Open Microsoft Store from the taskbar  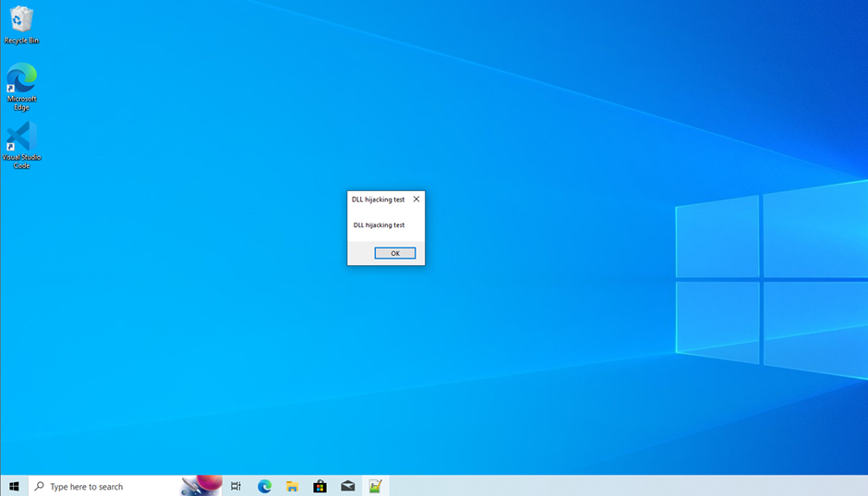pyautogui.click(x=319, y=486)
